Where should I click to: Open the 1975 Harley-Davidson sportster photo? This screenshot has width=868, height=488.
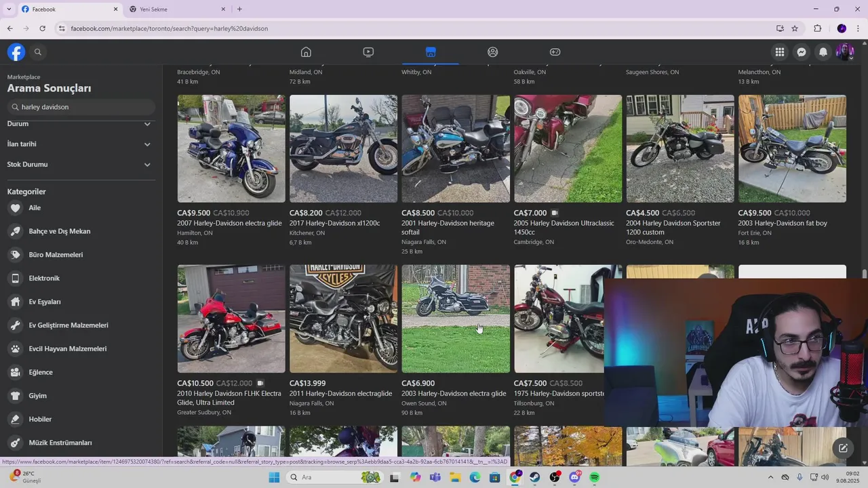(559, 319)
